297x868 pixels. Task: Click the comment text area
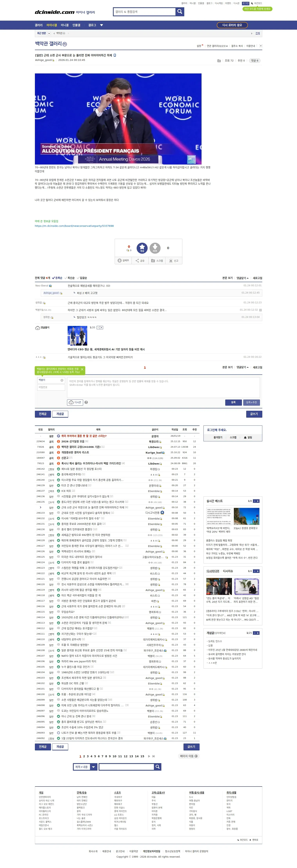click(x=163, y=388)
